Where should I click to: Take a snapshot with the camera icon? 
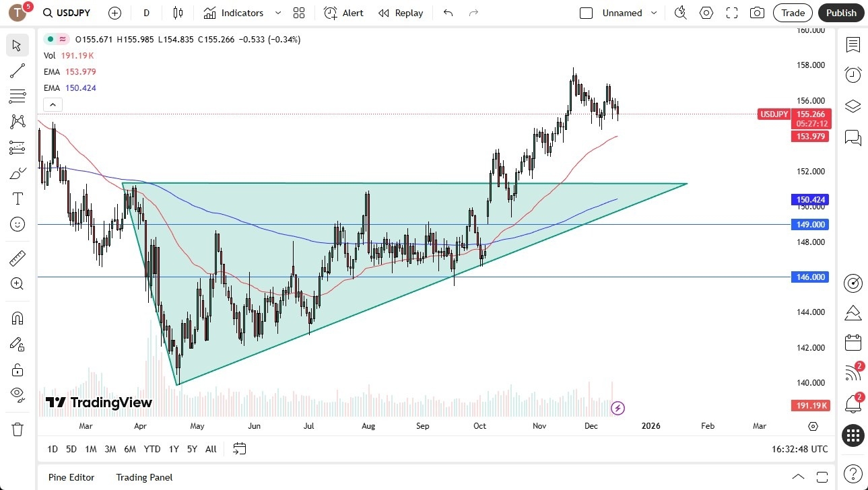point(757,13)
